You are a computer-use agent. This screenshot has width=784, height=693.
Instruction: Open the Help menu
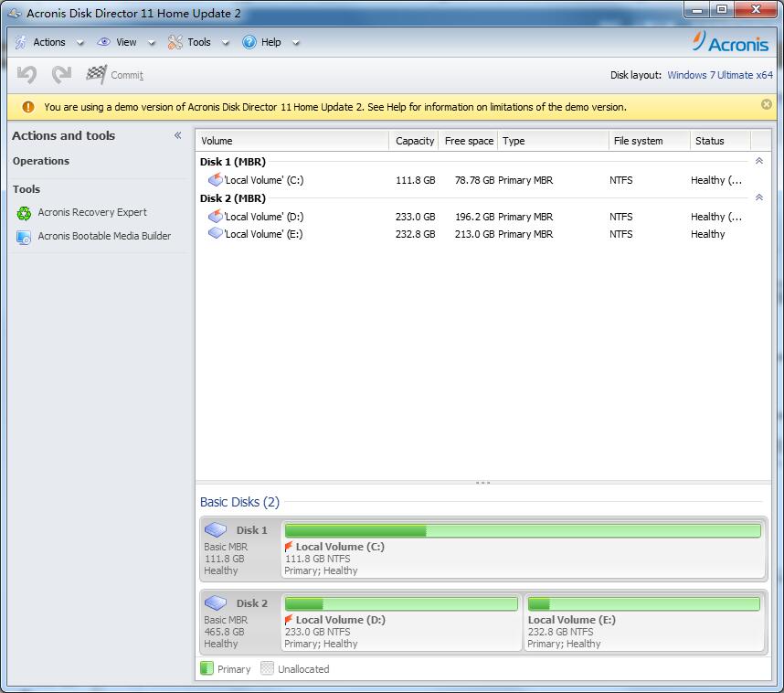(272, 42)
